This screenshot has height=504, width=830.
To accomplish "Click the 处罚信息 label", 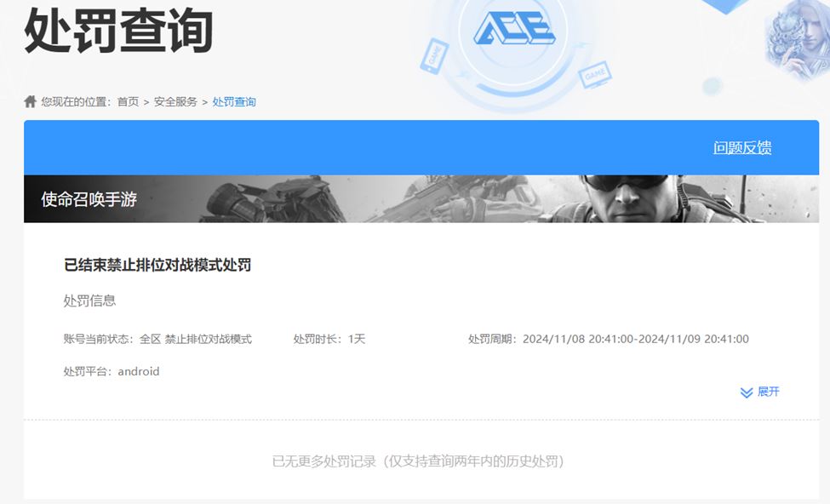I will click(89, 301).
